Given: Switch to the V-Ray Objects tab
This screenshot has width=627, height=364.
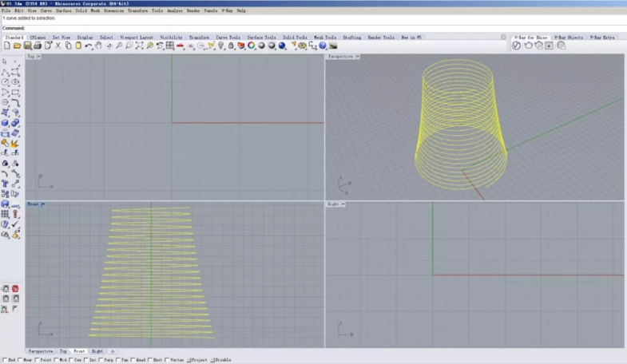Looking at the screenshot, I should click(x=567, y=37).
